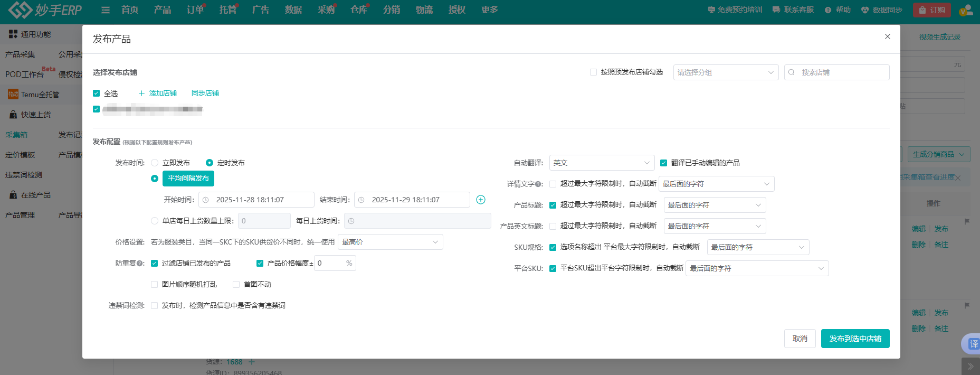Select the 立即发布 radio option

[155, 163]
